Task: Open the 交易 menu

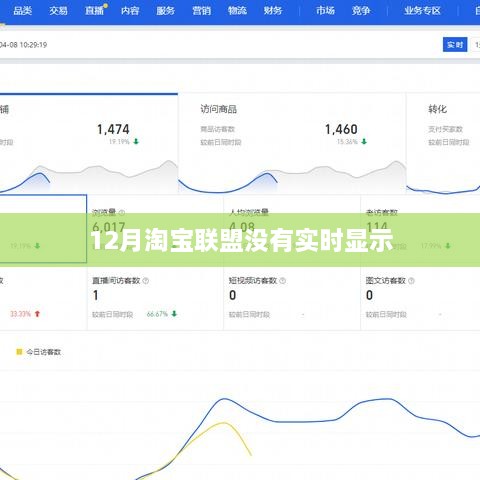Action: tap(58, 11)
